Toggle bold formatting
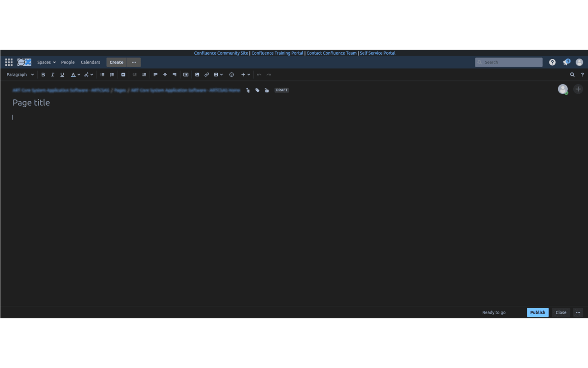 click(43, 75)
